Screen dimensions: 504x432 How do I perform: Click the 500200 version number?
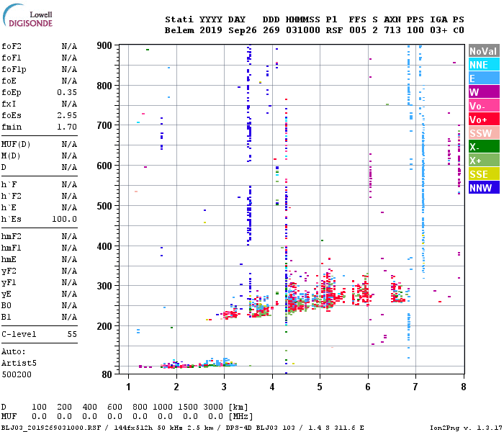coord(17,374)
